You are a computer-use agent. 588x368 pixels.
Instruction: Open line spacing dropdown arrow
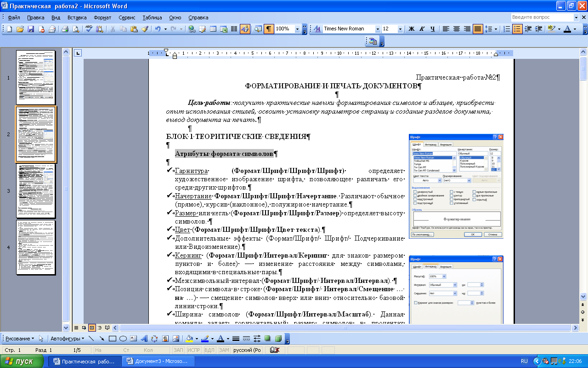pos(496,29)
